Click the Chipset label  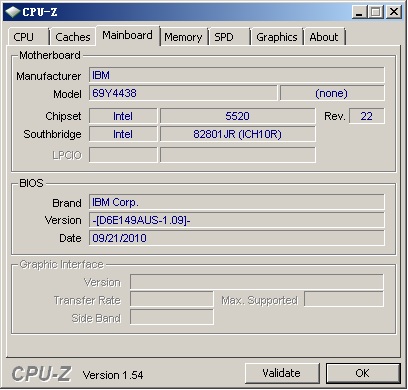click(x=63, y=116)
